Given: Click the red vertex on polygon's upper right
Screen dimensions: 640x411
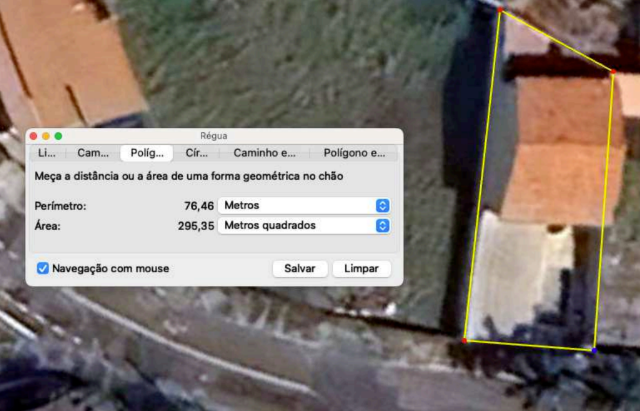Looking at the screenshot, I should [x=612, y=72].
